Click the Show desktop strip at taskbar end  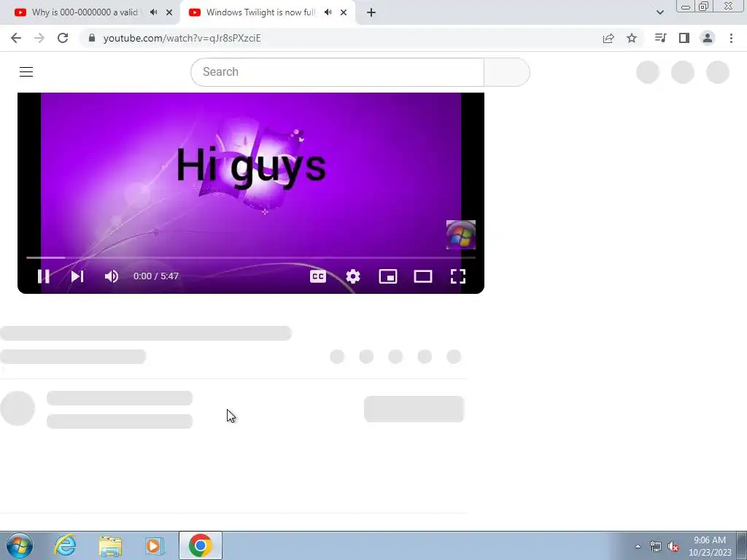[742, 545]
